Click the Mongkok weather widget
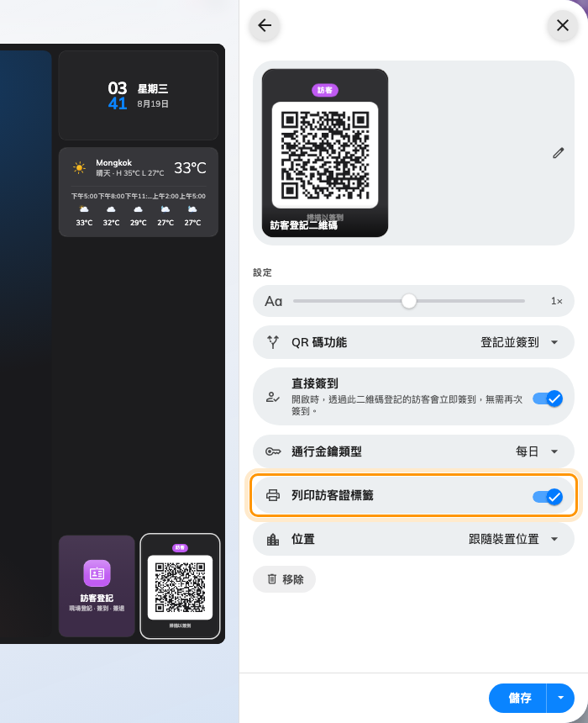This screenshot has width=588, height=723. click(x=139, y=193)
